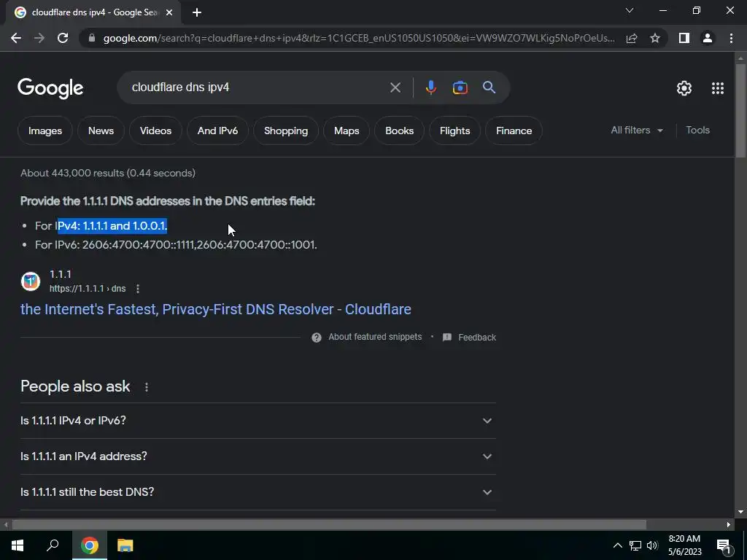
Task: Expand 'Is 1.1.1.1 an IPv4 address?'
Action: coord(258,456)
